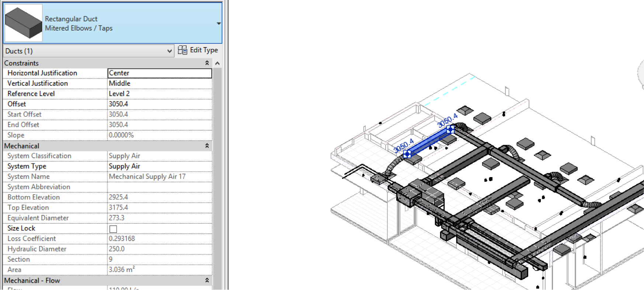
Task: Collapse the Mechanical section
Action: pos(207,146)
